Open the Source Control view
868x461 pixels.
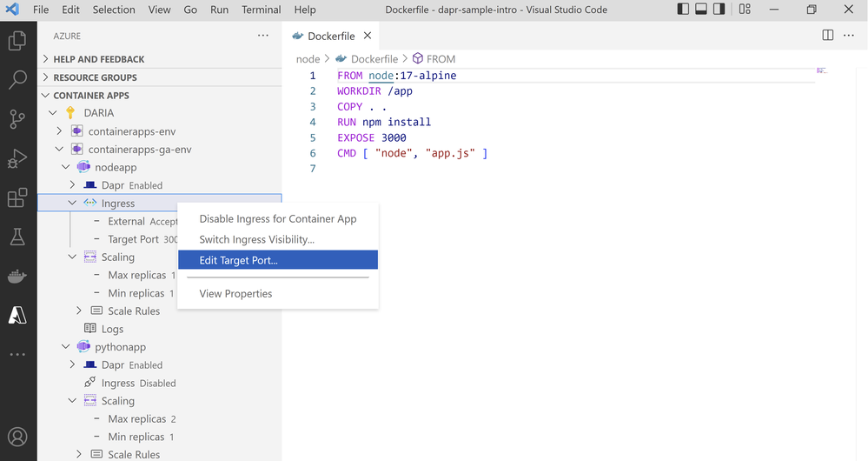click(x=17, y=119)
